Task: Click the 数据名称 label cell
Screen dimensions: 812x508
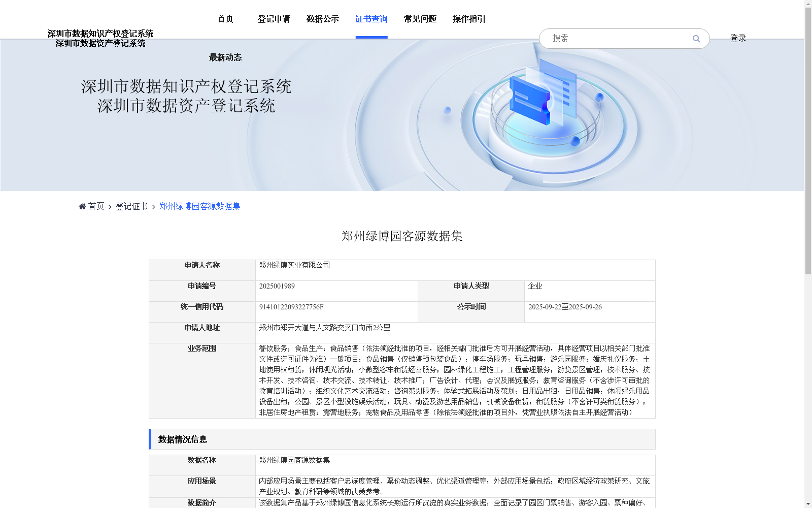Action: point(202,465)
